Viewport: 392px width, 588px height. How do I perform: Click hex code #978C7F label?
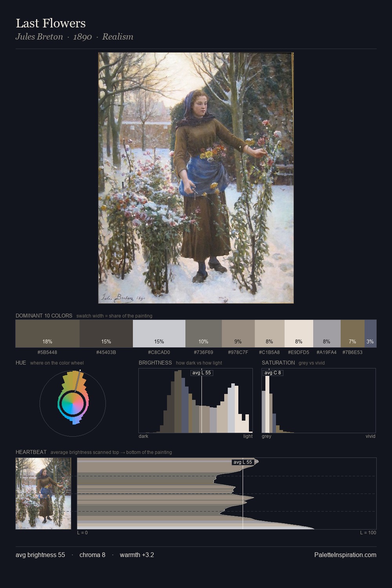coord(238,352)
